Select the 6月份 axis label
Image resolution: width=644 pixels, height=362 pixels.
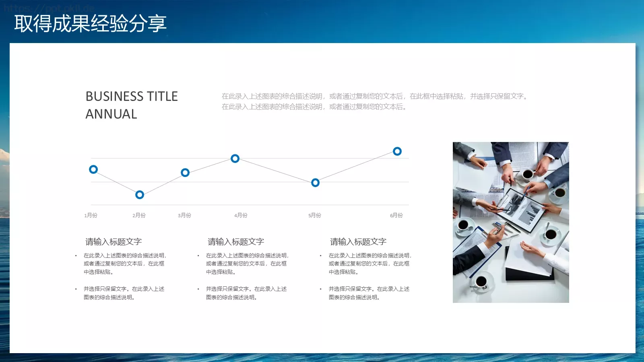click(396, 215)
